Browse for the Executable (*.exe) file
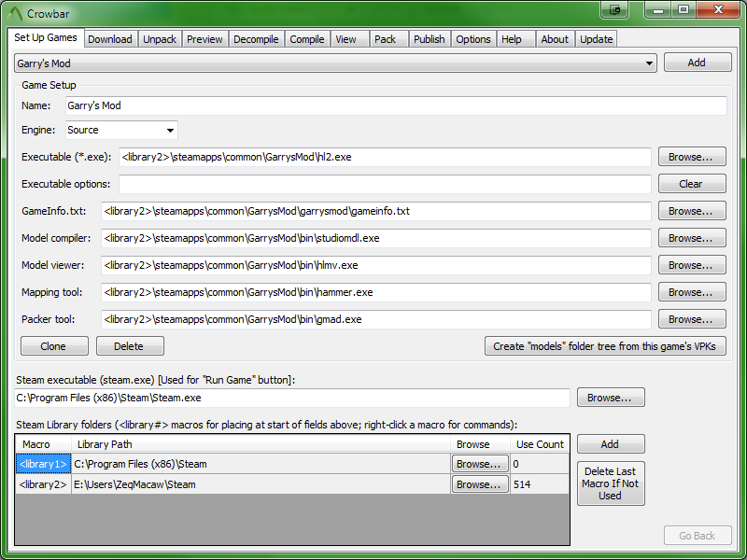Viewport: 747px width, 560px height. [692, 157]
